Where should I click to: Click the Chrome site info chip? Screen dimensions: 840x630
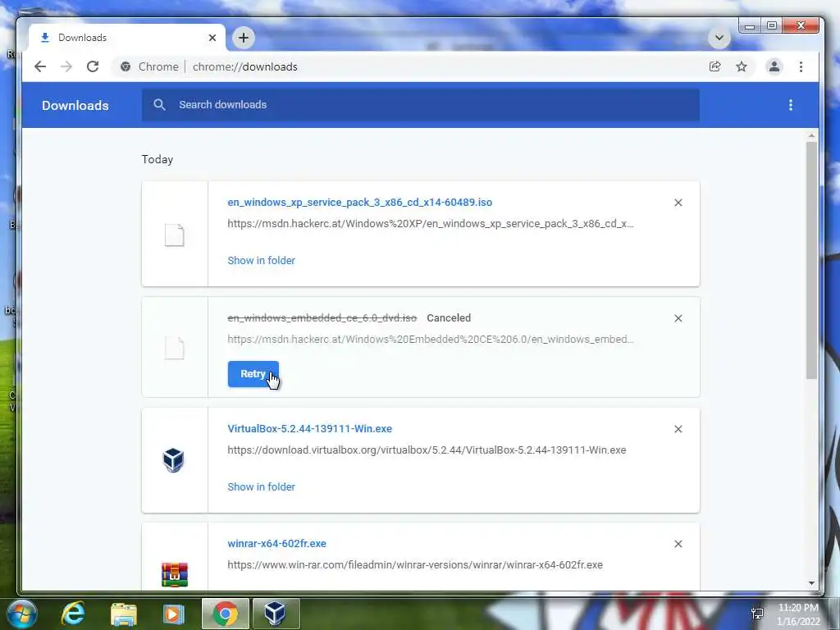click(x=149, y=66)
